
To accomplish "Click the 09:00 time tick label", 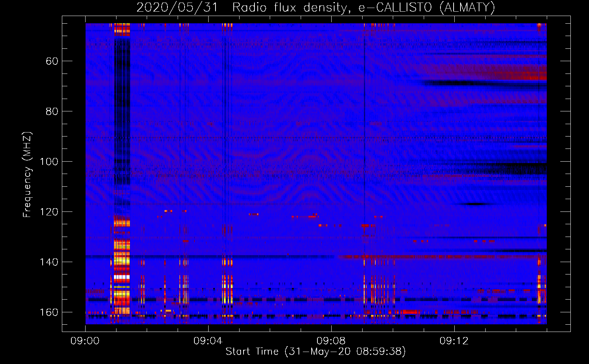I will (x=85, y=341).
